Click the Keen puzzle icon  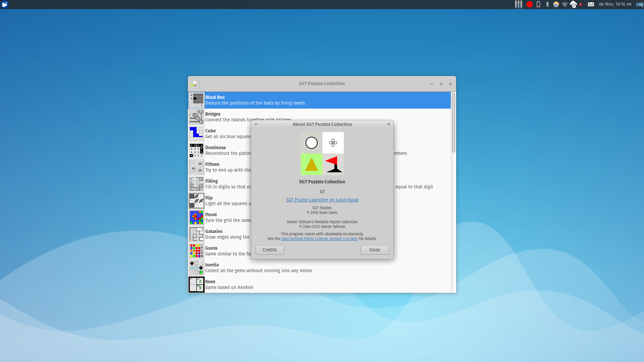click(197, 284)
